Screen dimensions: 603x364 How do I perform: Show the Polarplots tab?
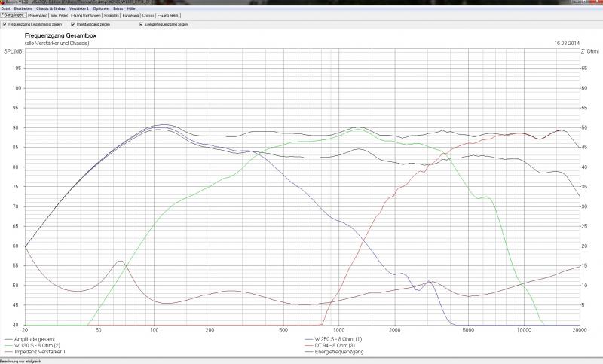point(110,15)
